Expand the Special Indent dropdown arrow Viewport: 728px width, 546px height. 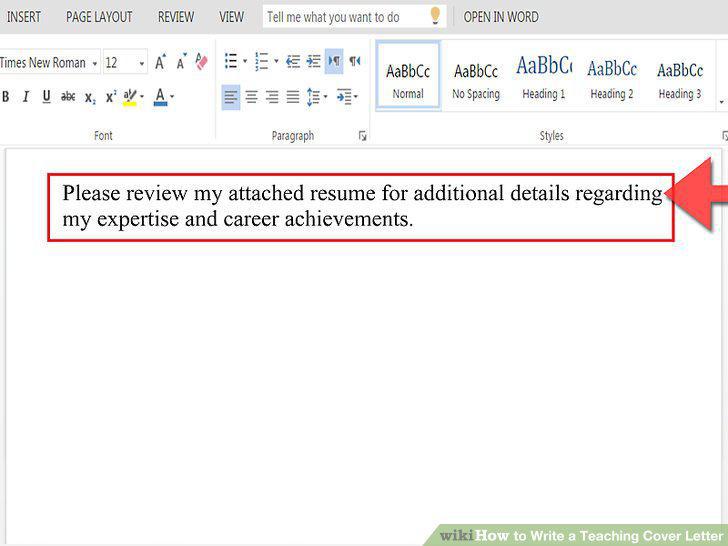pos(356,97)
